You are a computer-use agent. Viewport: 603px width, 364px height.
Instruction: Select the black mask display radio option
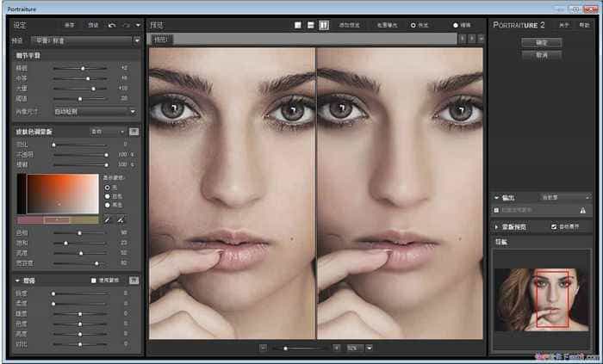click(x=107, y=205)
